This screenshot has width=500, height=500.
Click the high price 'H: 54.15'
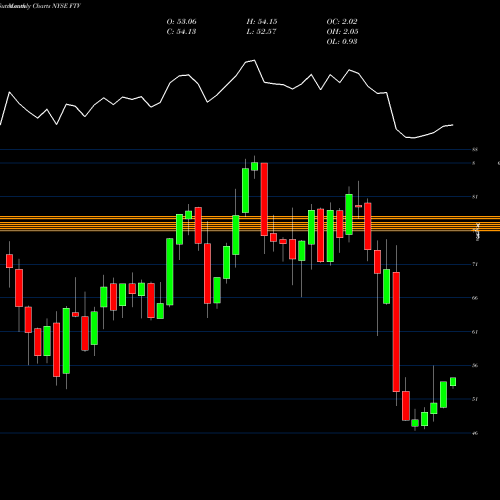[x=262, y=22]
